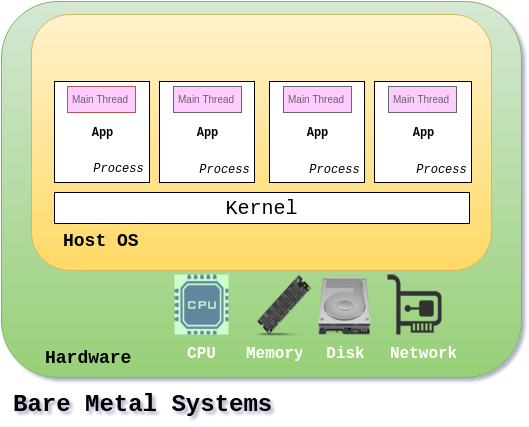
Task: Click the "Bare Metal Systems" title
Action: (x=142, y=404)
